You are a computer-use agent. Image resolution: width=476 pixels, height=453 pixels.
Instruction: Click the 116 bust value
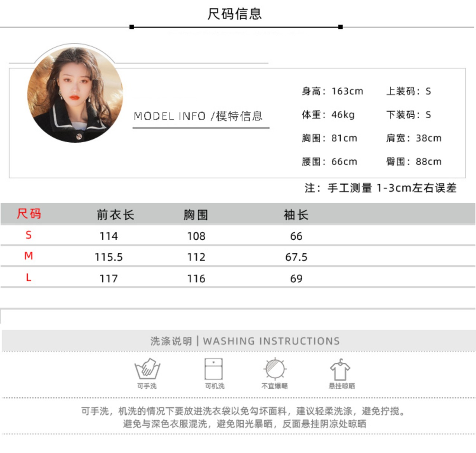[x=196, y=279]
